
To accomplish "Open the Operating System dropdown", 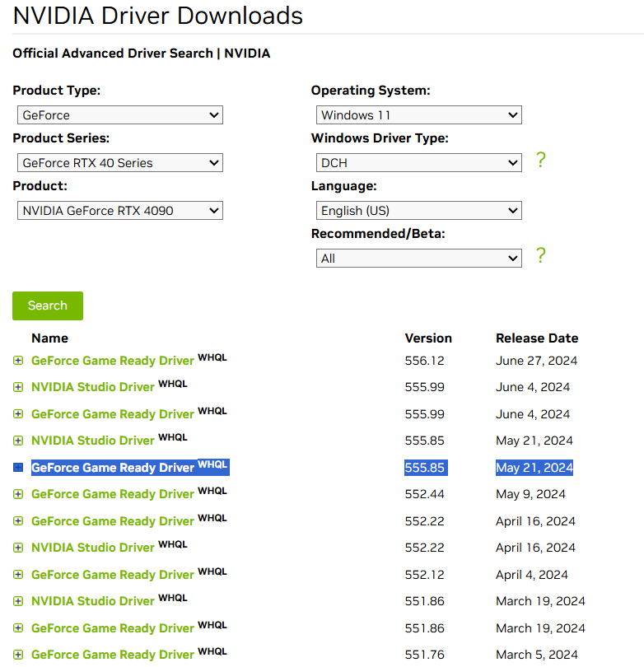I will tap(418, 115).
